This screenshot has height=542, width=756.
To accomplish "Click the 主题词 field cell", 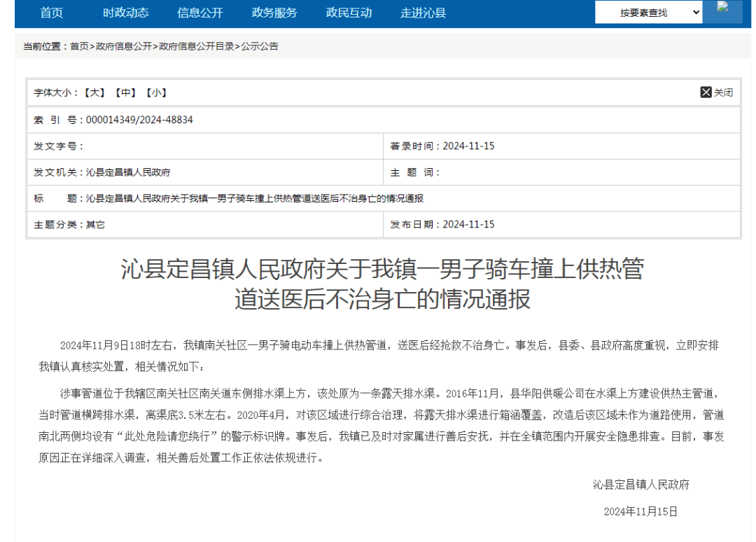I will point(561,172).
